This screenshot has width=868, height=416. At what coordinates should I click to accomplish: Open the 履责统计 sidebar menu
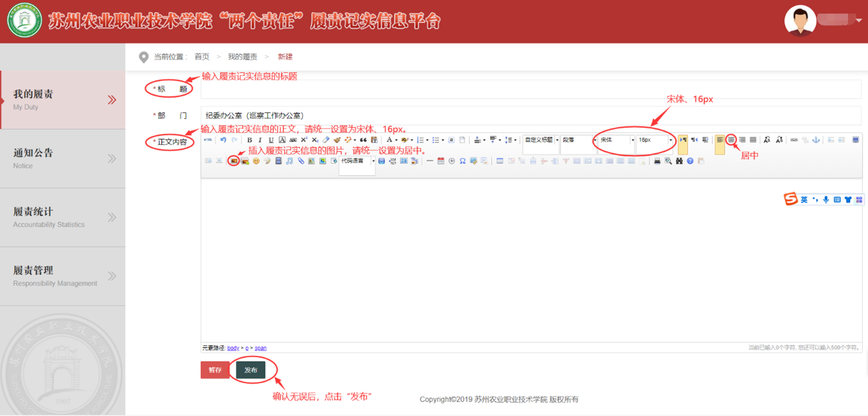tap(63, 217)
